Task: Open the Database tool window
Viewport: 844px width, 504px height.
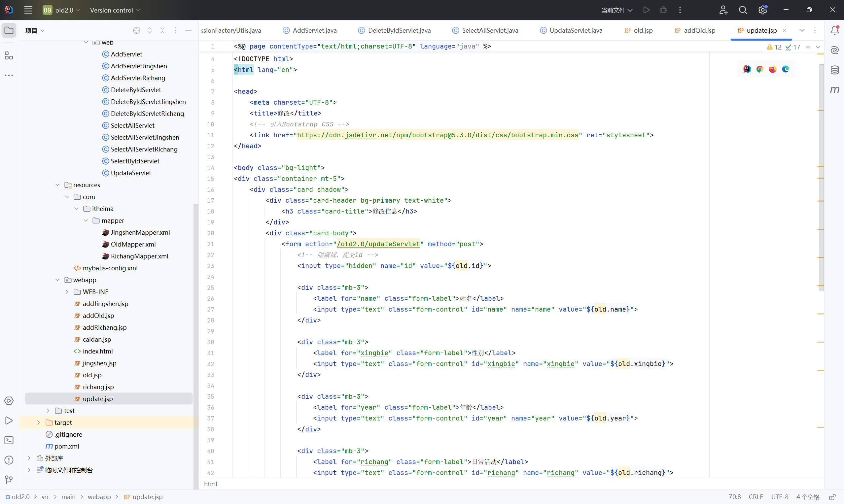Action: click(834, 70)
